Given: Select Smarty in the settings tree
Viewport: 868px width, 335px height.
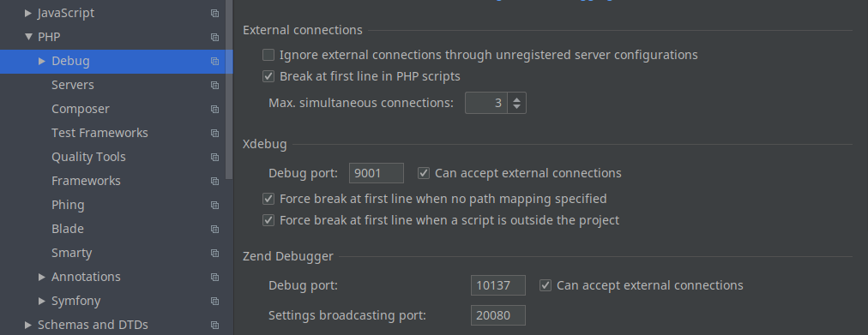Looking at the screenshot, I should pyautogui.click(x=71, y=253).
